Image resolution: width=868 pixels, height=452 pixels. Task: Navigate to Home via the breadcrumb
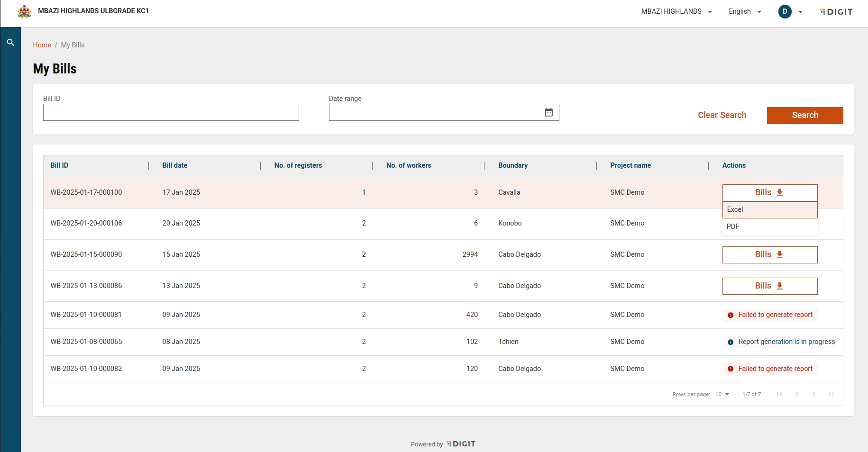(42, 45)
